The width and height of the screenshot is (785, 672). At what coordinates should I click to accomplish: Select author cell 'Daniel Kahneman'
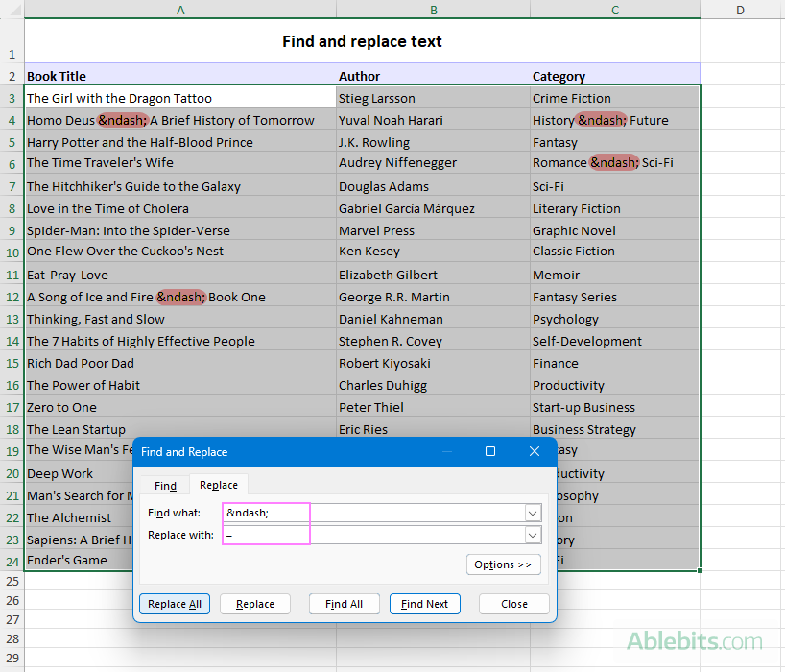434,319
